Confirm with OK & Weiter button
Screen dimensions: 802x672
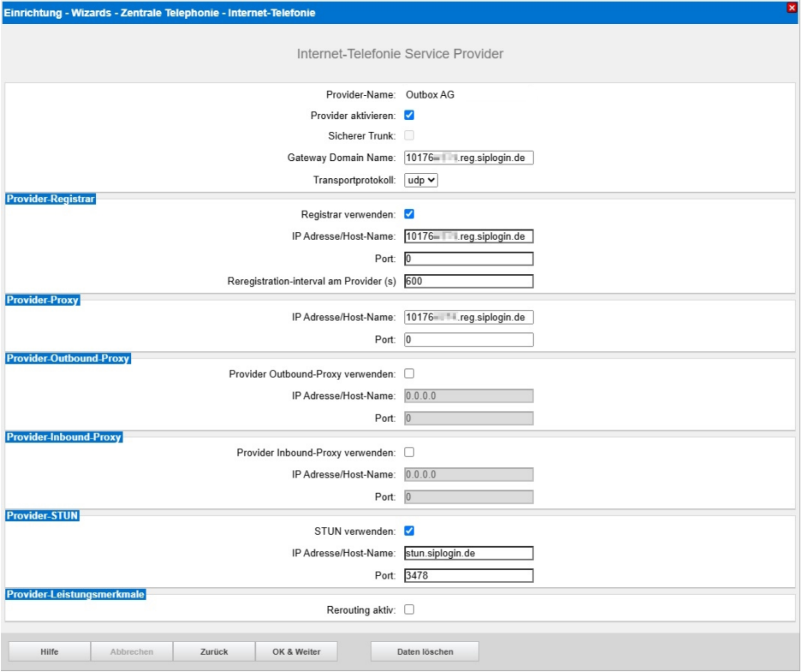coord(296,651)
